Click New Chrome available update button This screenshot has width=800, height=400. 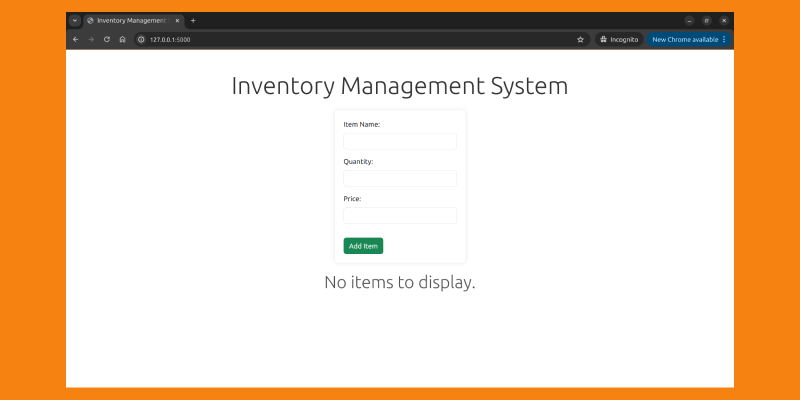(688, 39)
